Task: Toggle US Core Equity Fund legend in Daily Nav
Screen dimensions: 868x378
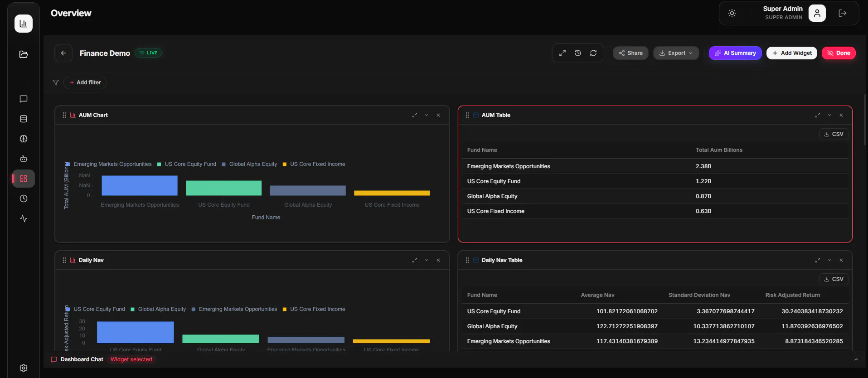Action: (96, 309)
